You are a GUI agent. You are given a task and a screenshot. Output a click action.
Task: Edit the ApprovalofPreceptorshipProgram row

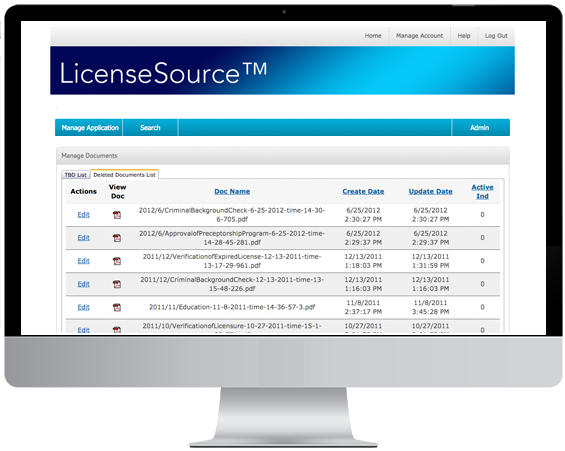(x=84, y=238)
